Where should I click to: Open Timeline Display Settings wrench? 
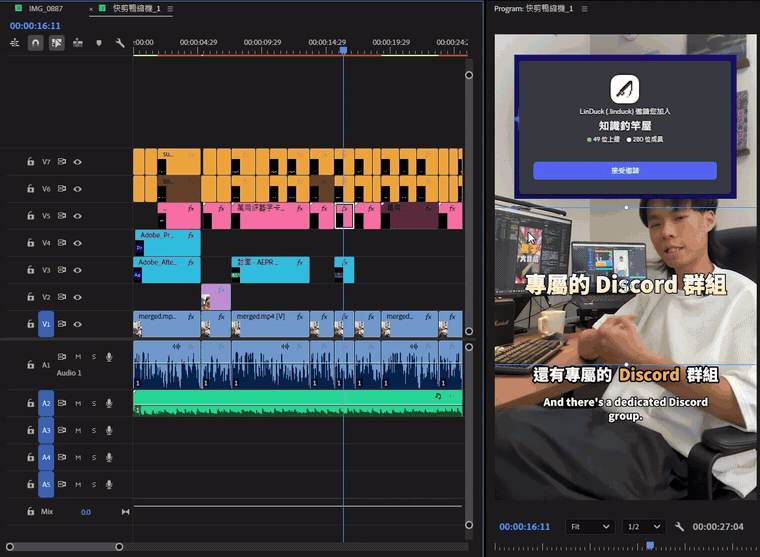[120, 43]
